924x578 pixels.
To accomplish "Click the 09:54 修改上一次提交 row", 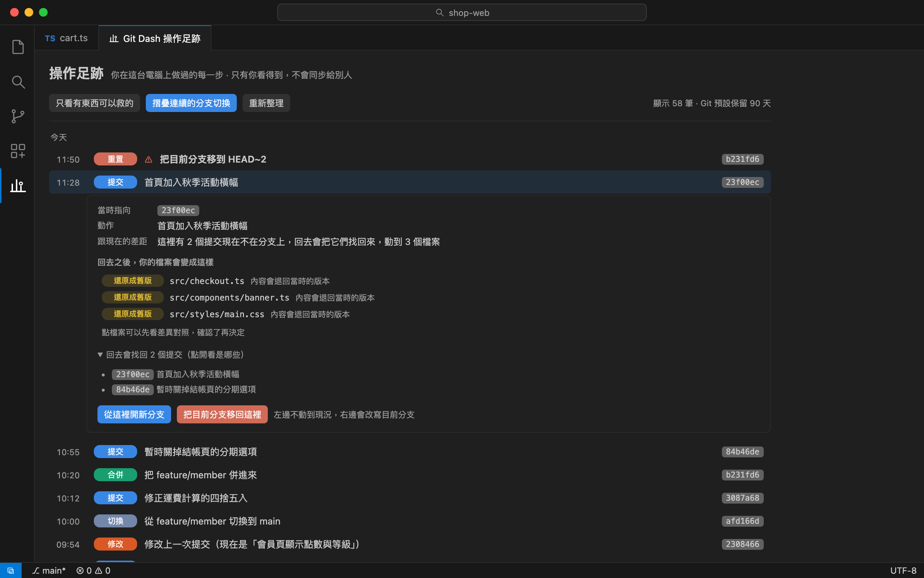I will (x=410, y=544).
